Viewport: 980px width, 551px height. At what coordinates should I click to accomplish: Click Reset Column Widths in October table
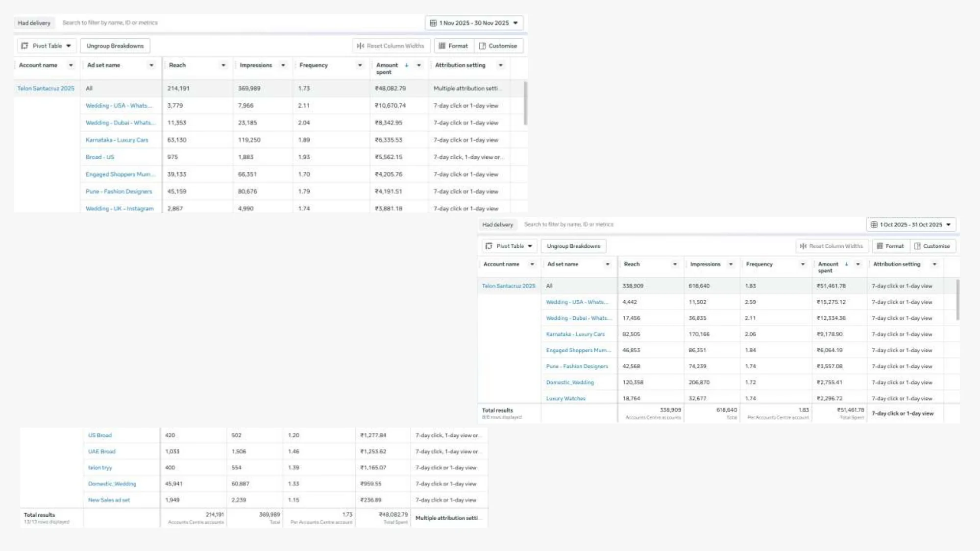coord(832,246)
